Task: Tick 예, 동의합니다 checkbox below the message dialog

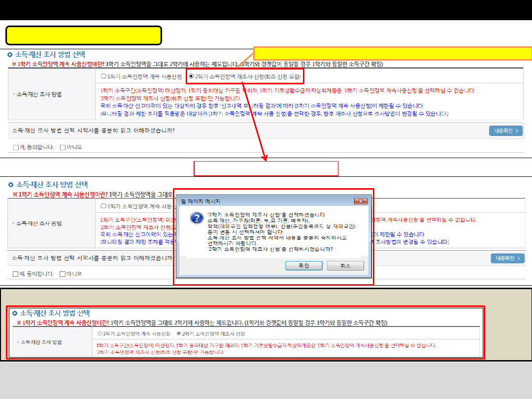Action: pos(16,274)
